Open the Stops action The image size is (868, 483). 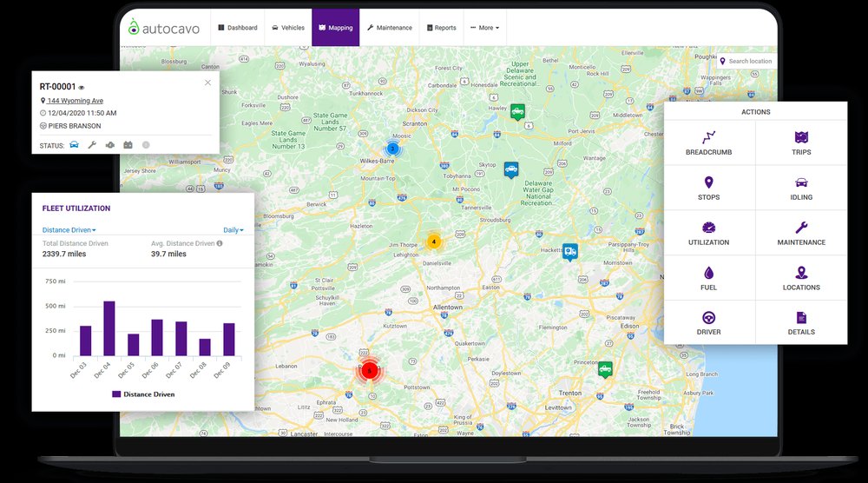click(709, 189)
